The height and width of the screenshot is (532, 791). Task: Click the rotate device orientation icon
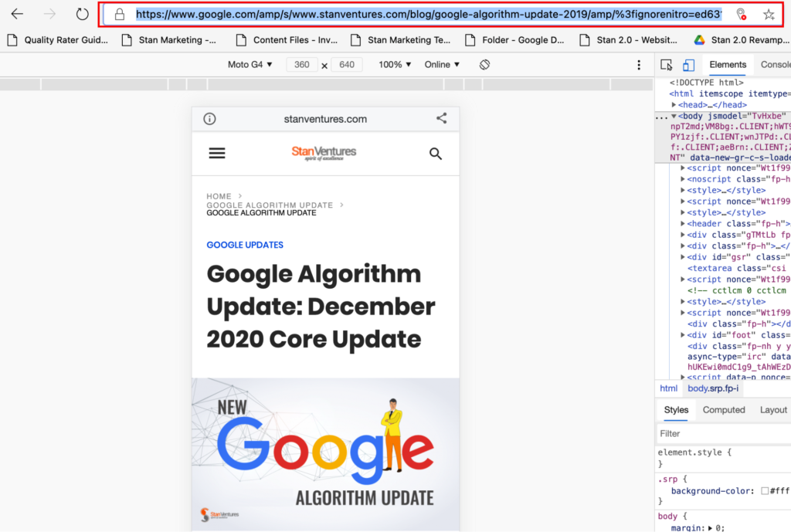pyautogui.click(x=485, y=65)
